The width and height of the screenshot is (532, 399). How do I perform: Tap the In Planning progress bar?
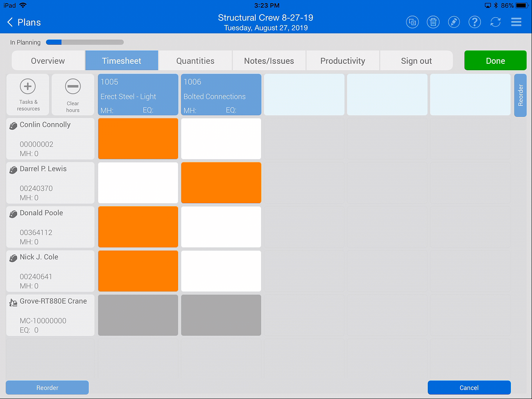(x=85, y=42)
